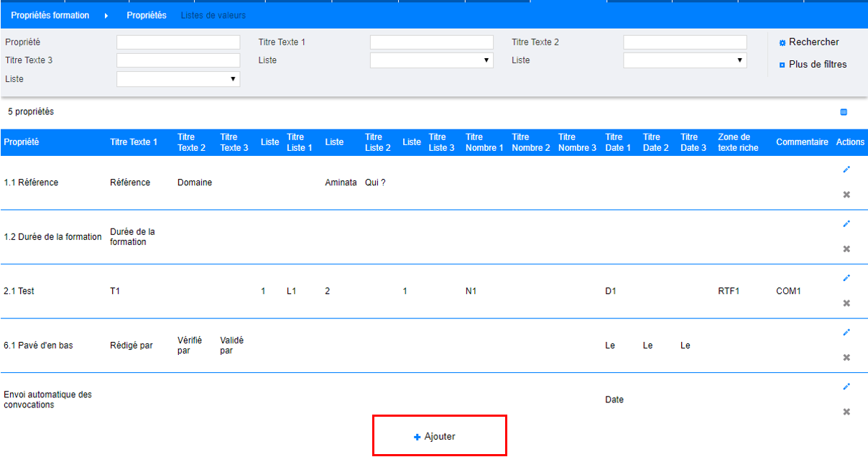
Task: Edit the 2.1 Test row
Action: click(x=846, y=278)
